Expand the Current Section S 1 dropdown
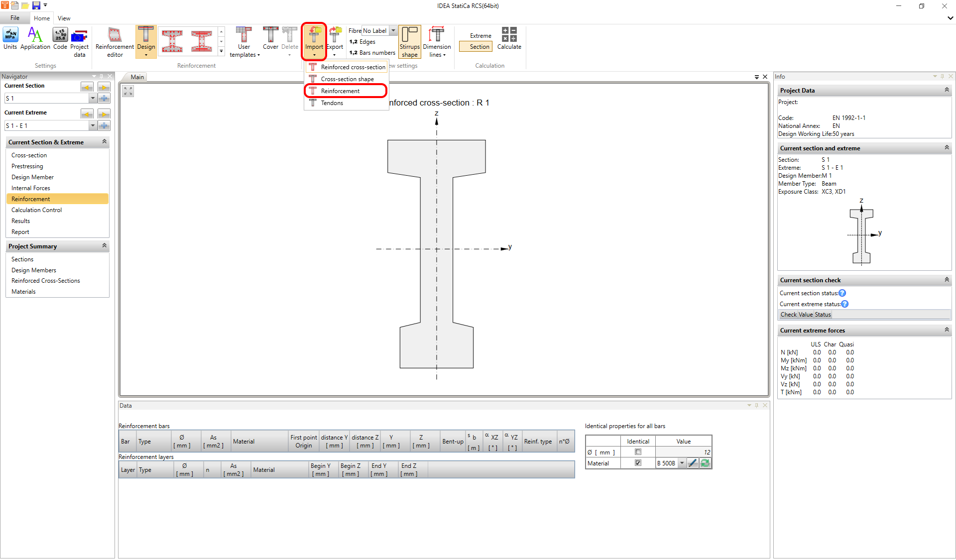 coord(93,99)
